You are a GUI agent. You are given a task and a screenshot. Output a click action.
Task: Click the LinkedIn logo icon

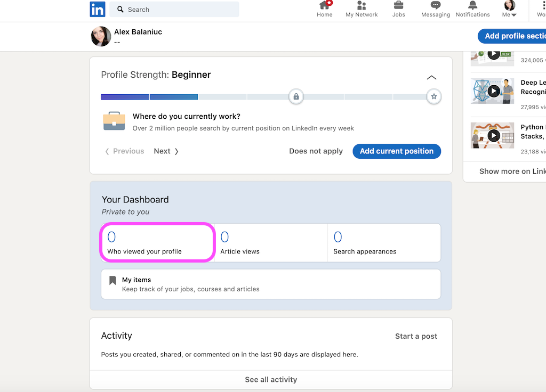[97, 9]
